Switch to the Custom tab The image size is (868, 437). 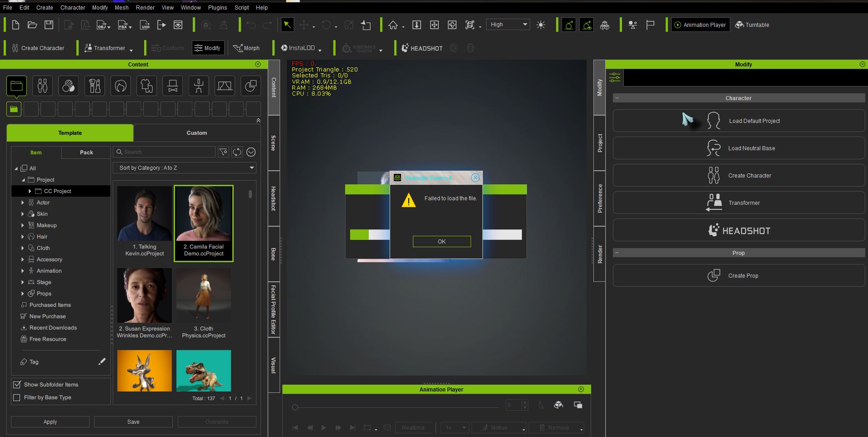pos(197,133)
